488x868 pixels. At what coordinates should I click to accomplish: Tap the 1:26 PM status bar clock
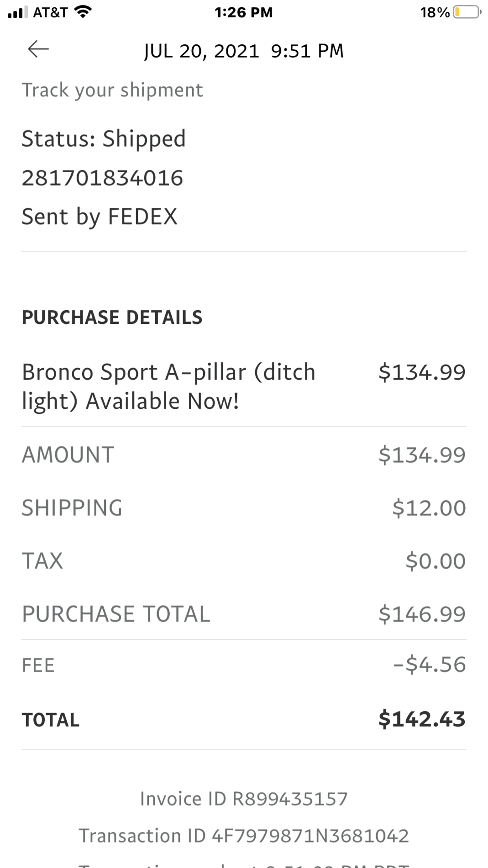coord(243,12)
